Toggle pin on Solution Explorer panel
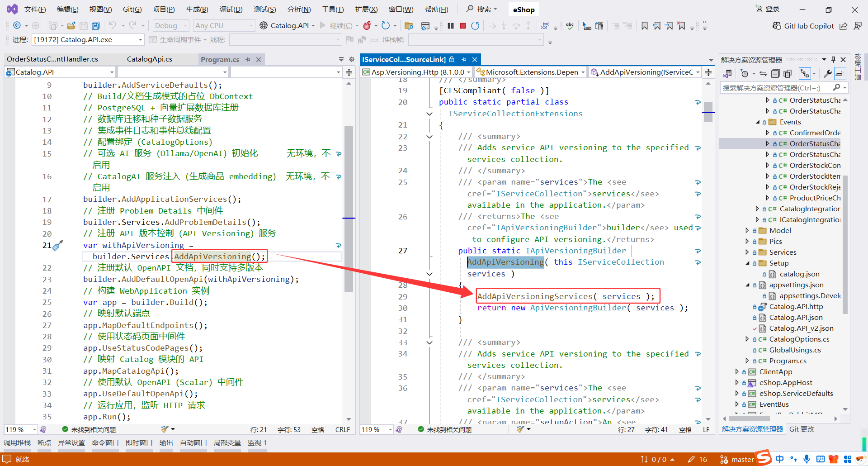Screen dimensions: 868x466 (x=833, y=60)
